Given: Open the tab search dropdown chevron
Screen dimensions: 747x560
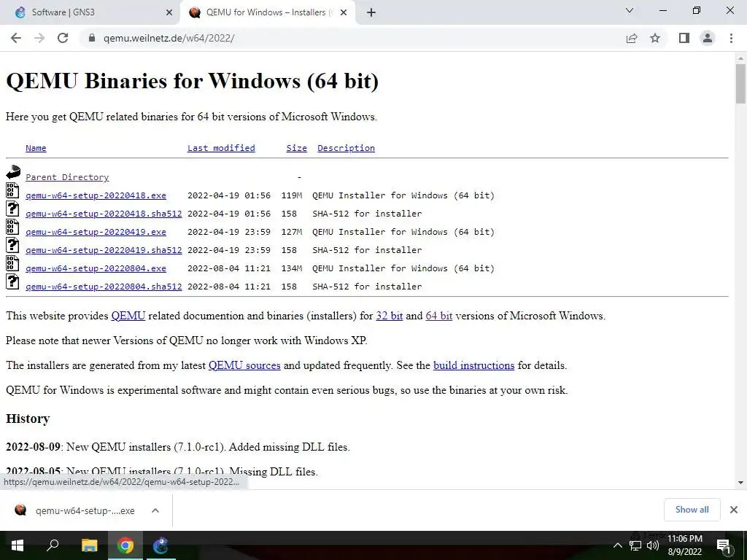Looking at the screenshot, I should coord(630,10).
